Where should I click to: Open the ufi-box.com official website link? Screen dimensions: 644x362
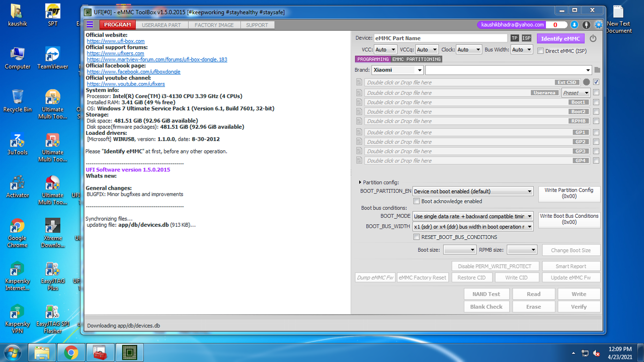point(116,41)
